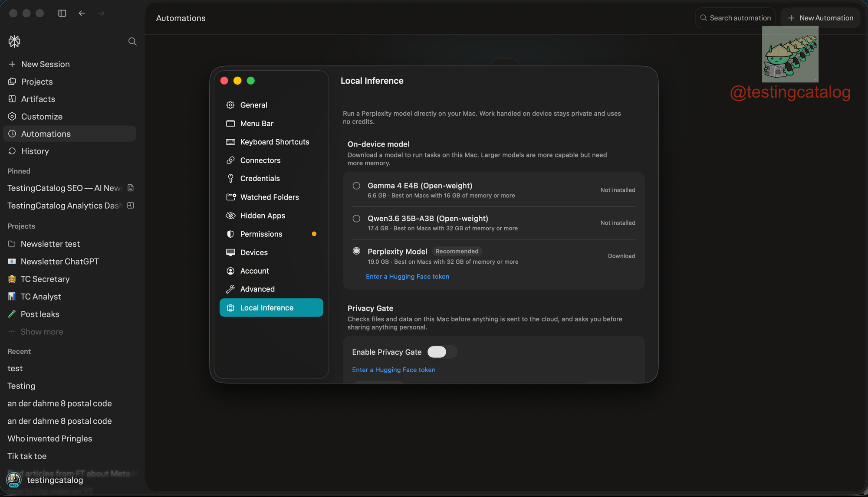Click the Perplexity logo in the sidebar
The width and height of the screenshot is (868, 497).
(14, 41)
